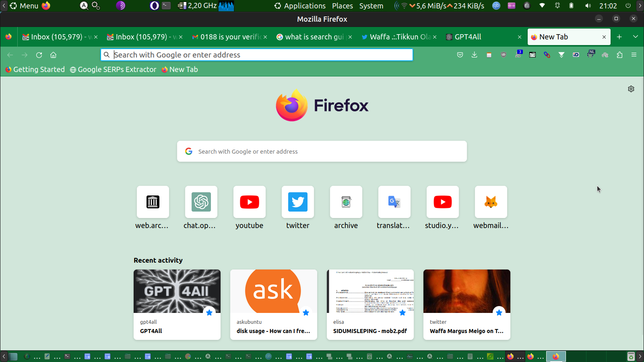Launch the terminal from top panel
The width and height of the screenshot is (644, 362).
point(166,6)
